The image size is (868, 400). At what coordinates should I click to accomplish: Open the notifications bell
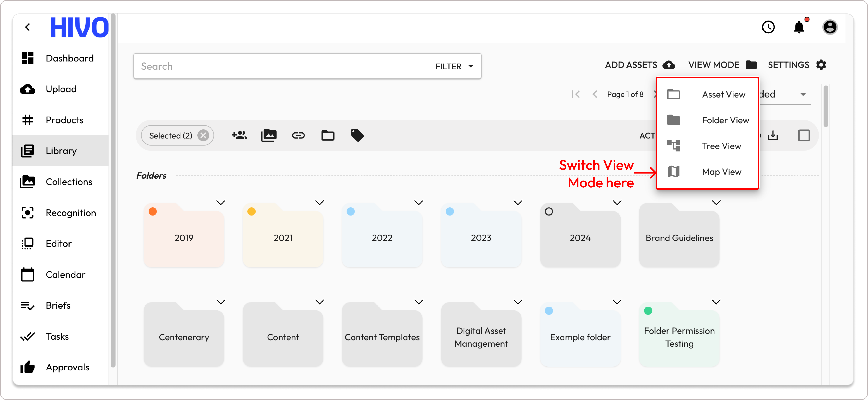click(x=799, y=27)
